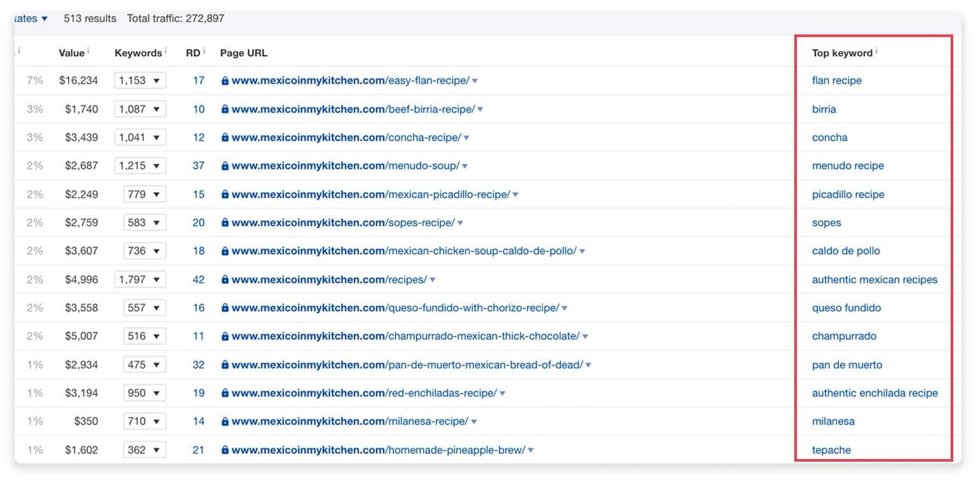Click the info icon beside RD header

click(x=205, y=50)
